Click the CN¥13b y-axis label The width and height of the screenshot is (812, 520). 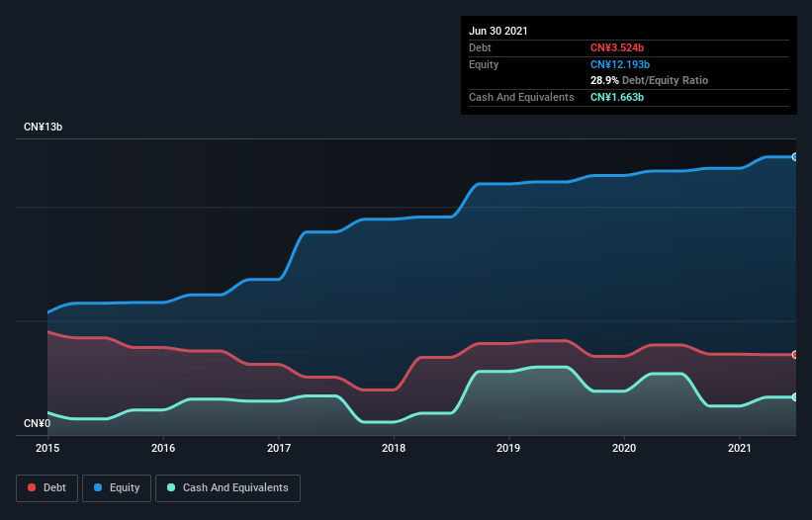(x=43, y=127)
